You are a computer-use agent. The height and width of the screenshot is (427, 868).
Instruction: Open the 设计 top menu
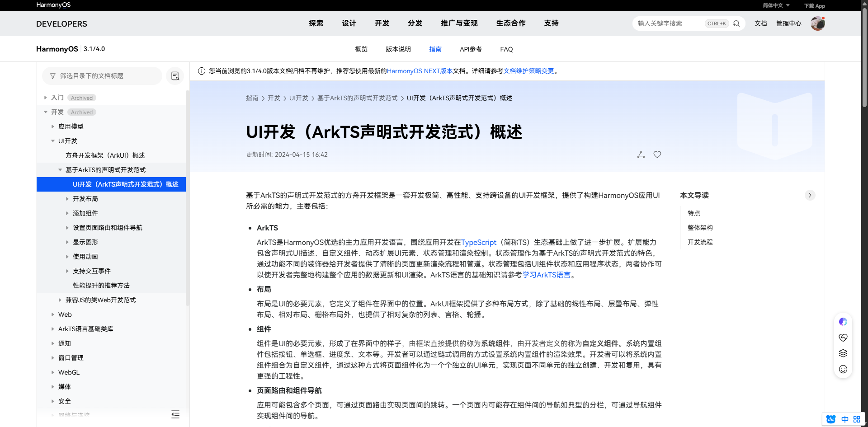[x=349, y=23]
